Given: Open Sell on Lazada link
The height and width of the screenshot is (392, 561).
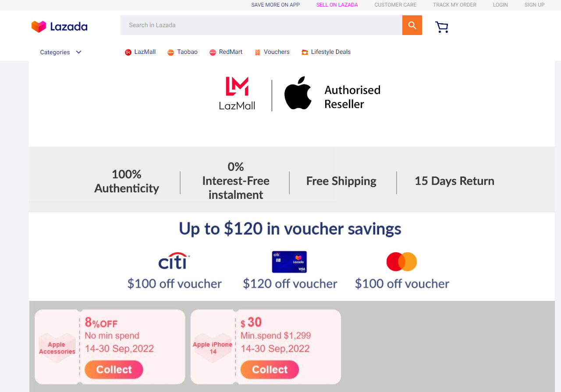Looking at the screenshot, I should coord(337,5).
